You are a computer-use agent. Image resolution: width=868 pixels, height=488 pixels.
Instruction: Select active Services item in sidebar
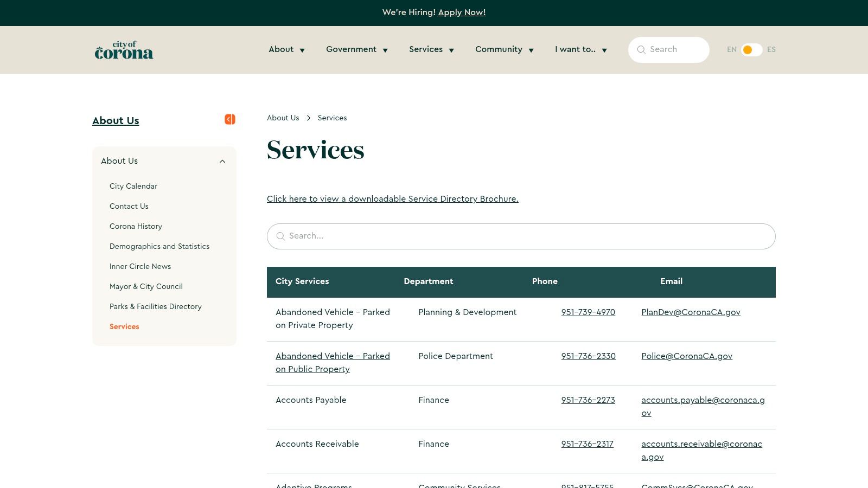[124, 326]
